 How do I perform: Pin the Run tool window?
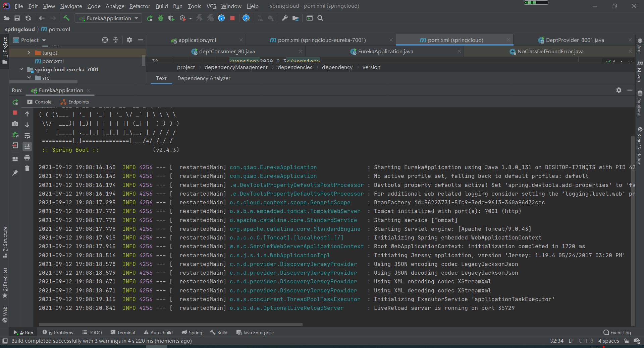click(x=15, y=173)
